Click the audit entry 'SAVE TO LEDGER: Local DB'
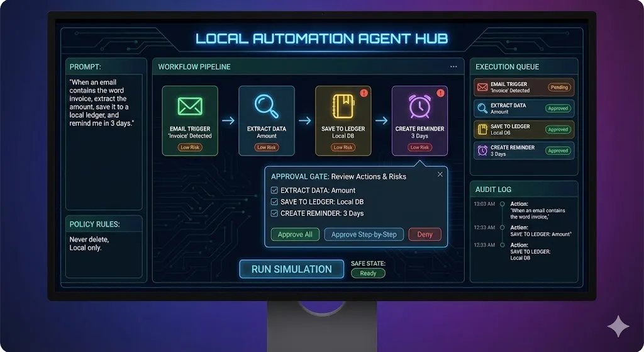Image resolution: width=644 pixels, height=352 pixels. [530, 255]
